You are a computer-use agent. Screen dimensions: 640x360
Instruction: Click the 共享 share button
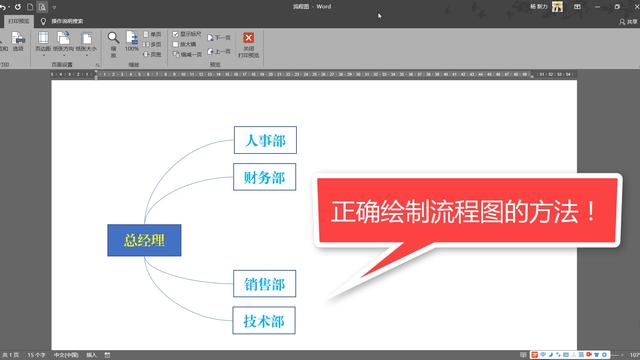tap(629, 22)
